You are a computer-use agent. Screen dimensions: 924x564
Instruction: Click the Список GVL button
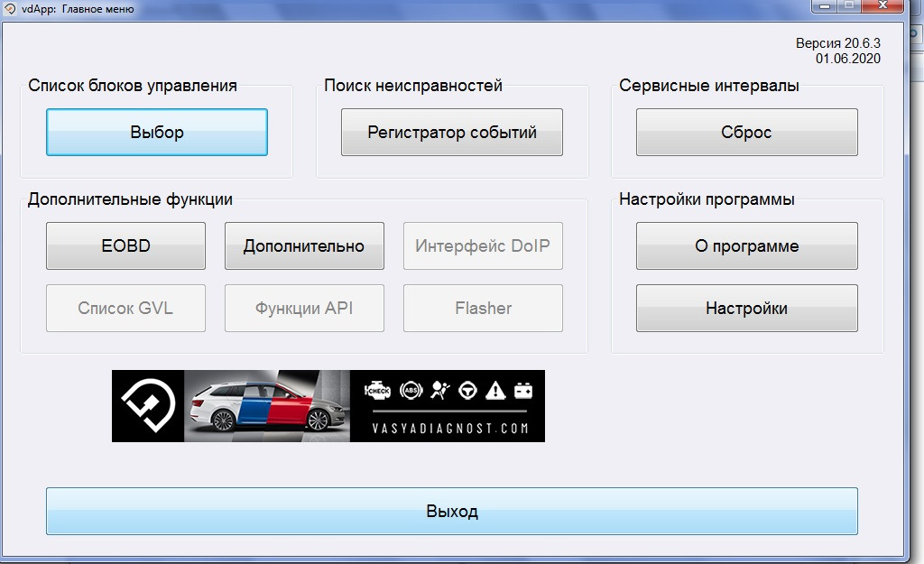tap(125, 309)
